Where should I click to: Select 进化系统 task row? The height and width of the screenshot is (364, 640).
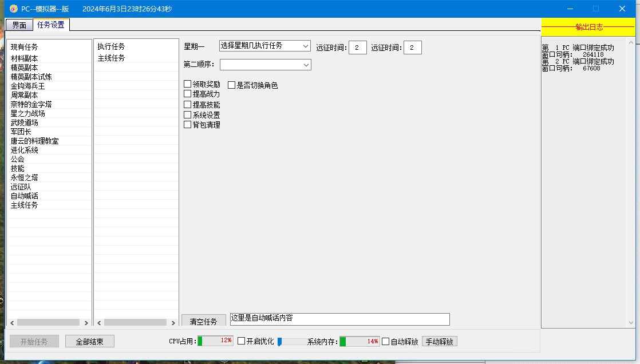[x=49, y=150]
